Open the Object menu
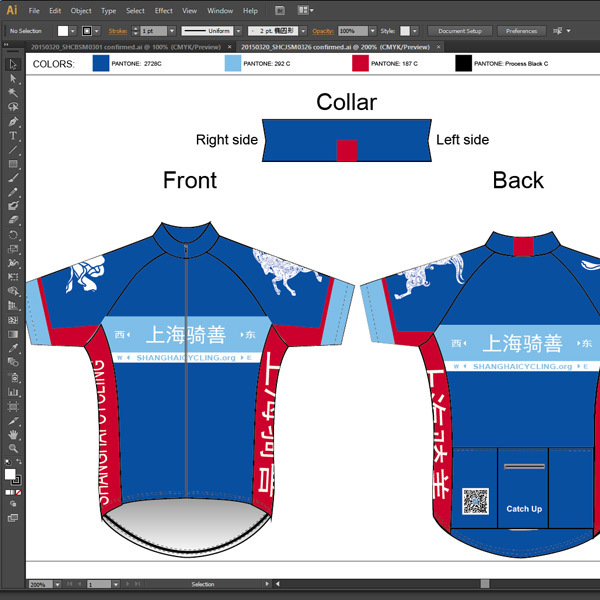 (81, 11)
